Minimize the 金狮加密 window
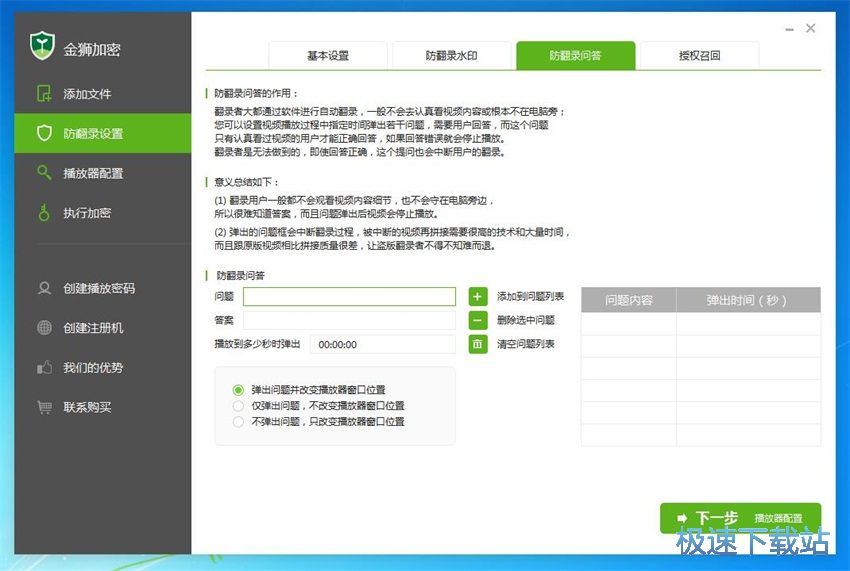The image size is (850, 571). tap(789, 29)
